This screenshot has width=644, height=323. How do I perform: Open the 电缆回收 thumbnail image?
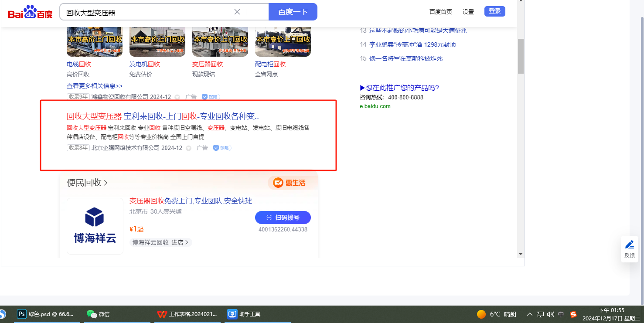pyautogui.click(x=95, y=41)
